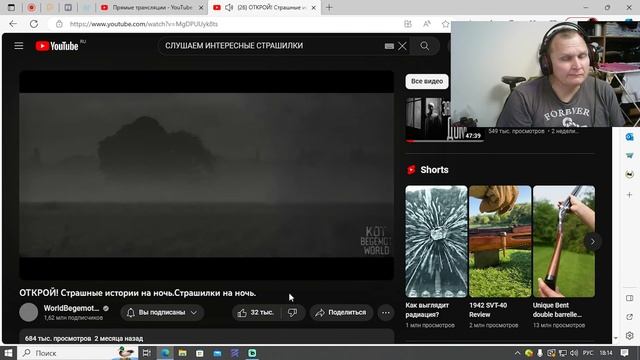Click the address bar URL
Screen dimensions: 640x360
coord(144,24)
